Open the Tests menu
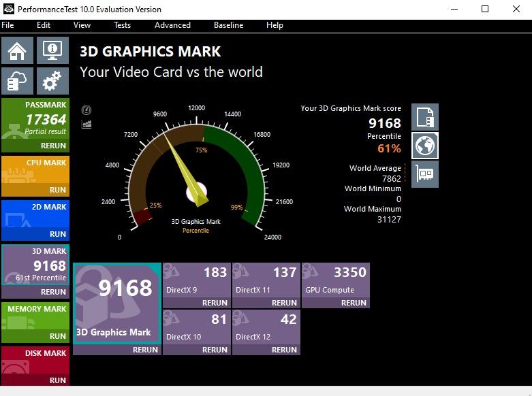Viewport: 532px width, 396px height. 122,25
